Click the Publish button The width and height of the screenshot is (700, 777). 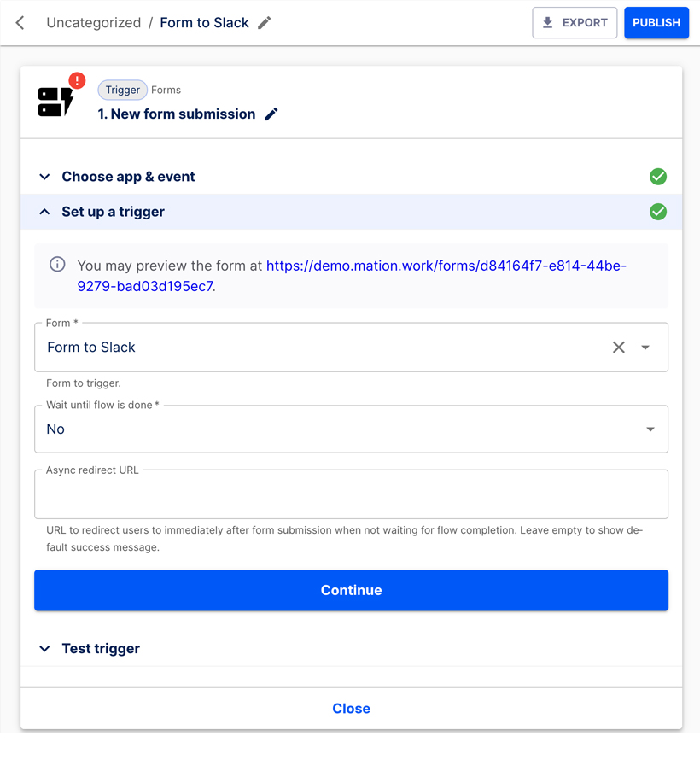[x=656, y=22]
